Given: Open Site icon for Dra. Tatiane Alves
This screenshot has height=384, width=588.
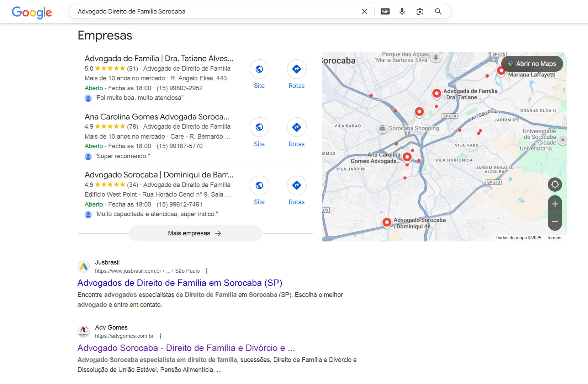Looking at the screenshot, I should (x=259, y=69).
